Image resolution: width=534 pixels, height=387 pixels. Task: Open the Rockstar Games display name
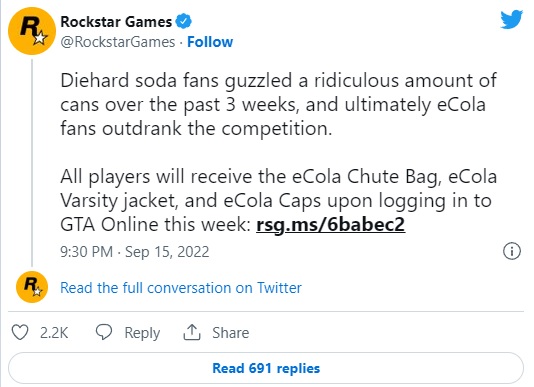click(x=116, y=22)
